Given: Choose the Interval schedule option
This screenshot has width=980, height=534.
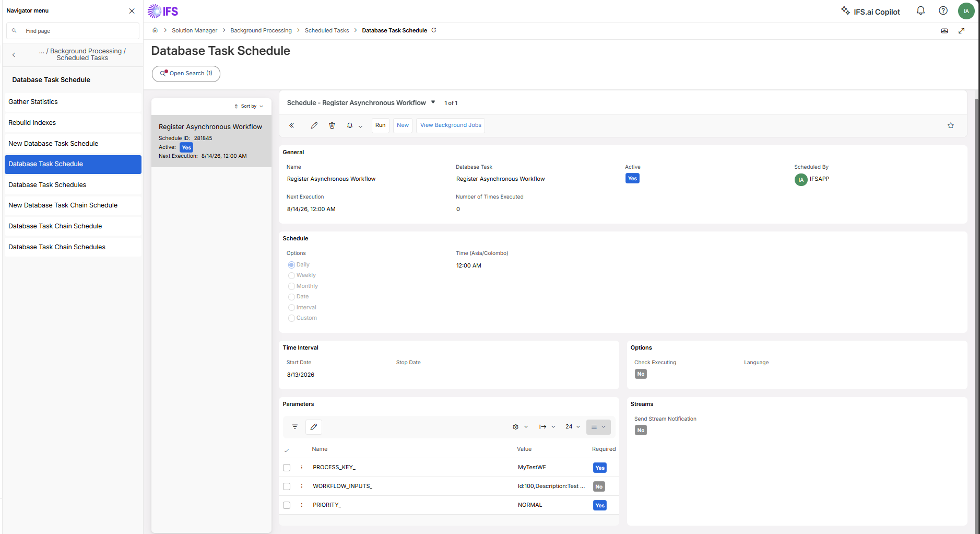Looking at the screenshot, I should click(291, 308).
